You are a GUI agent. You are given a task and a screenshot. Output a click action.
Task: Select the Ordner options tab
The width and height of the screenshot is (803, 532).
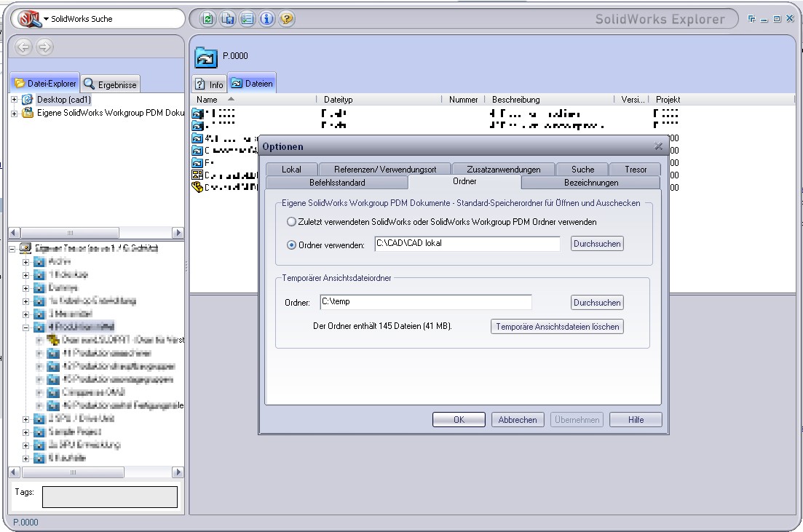point(464,182)
